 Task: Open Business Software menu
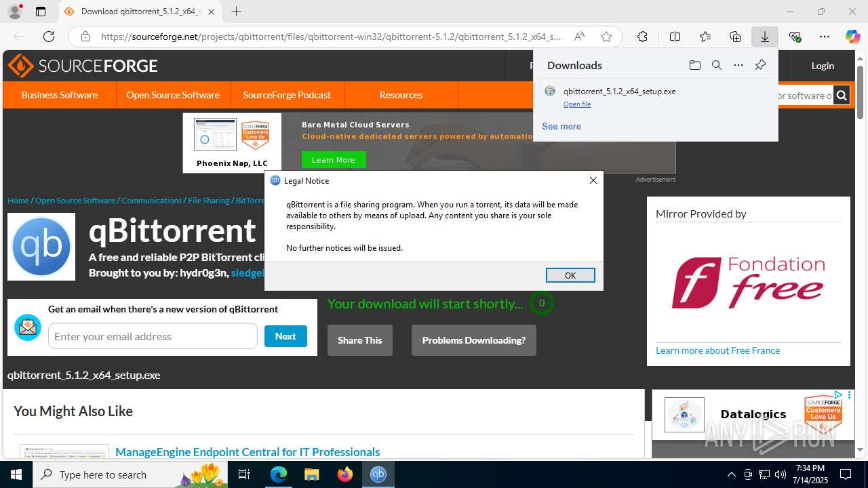(60, 95)
